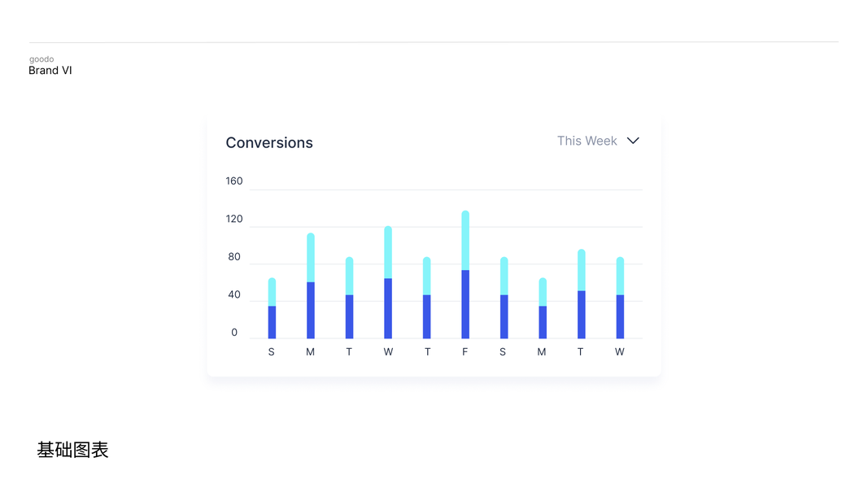
Task: Select the cyan top of the fourth bar
Action: 388,252
